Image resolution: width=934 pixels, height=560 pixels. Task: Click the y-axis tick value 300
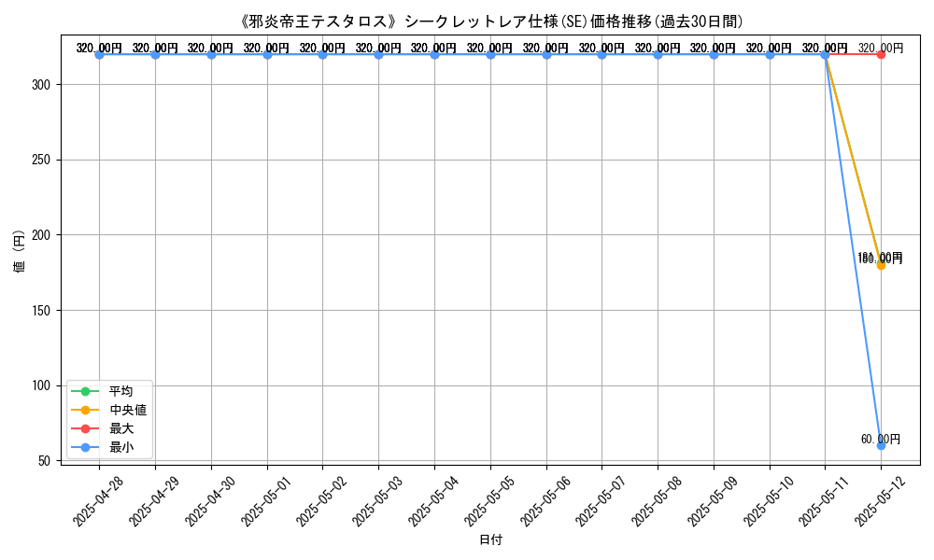click(x=40, y=85)
